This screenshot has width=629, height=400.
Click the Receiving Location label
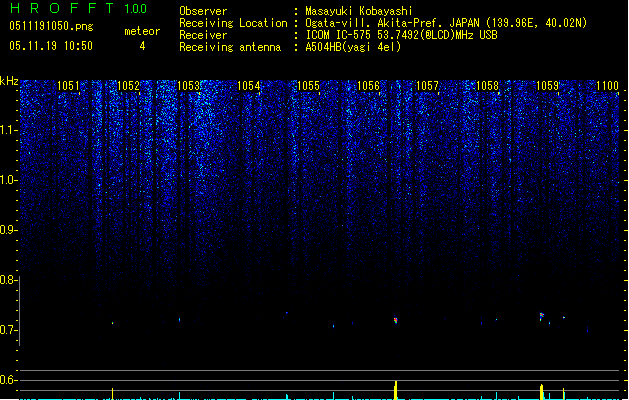(x=233, y=23)
